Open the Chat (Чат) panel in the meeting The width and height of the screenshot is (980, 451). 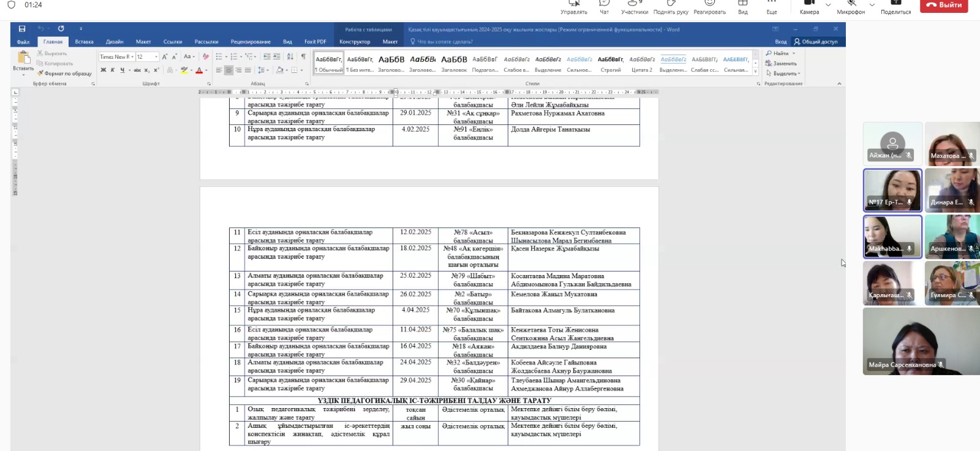(x=604, y=7)
